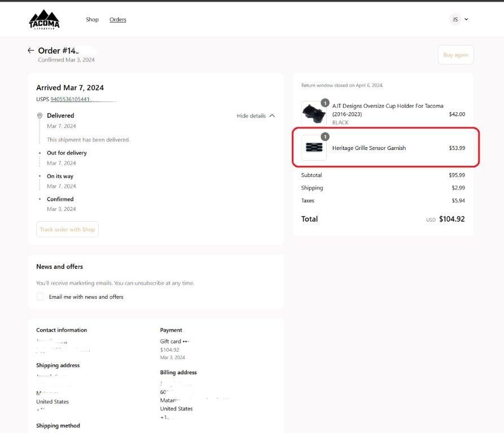Click the Arrived Mar 7, 2024 heading
504x433 pixels.
click(70, 87)
